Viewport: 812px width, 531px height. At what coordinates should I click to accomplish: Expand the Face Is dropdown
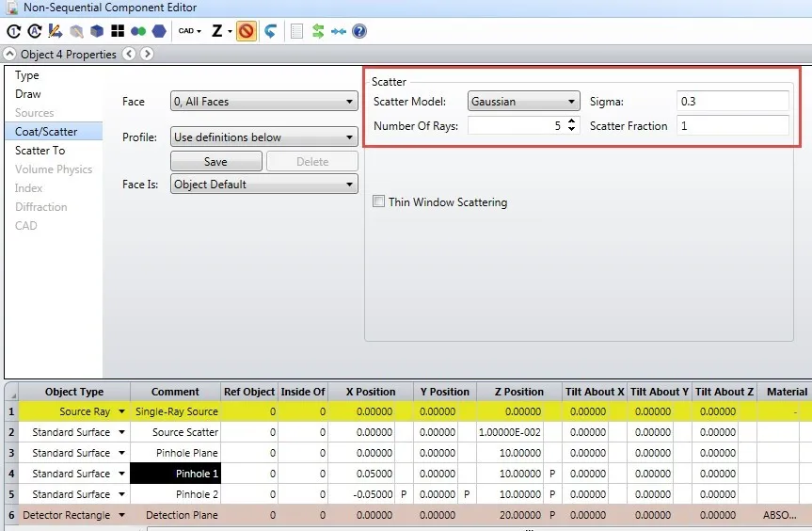click(x=263, y=185)
